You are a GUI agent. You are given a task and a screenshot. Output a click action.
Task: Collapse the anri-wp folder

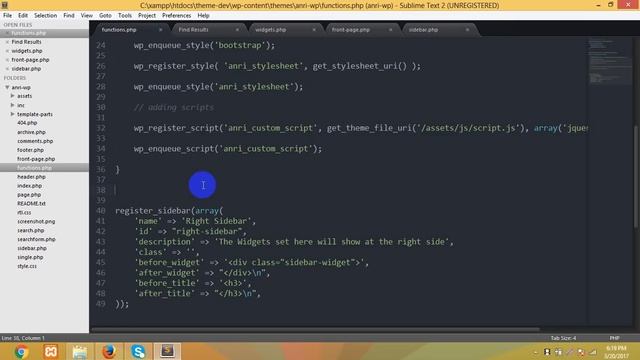pos(7,87)
